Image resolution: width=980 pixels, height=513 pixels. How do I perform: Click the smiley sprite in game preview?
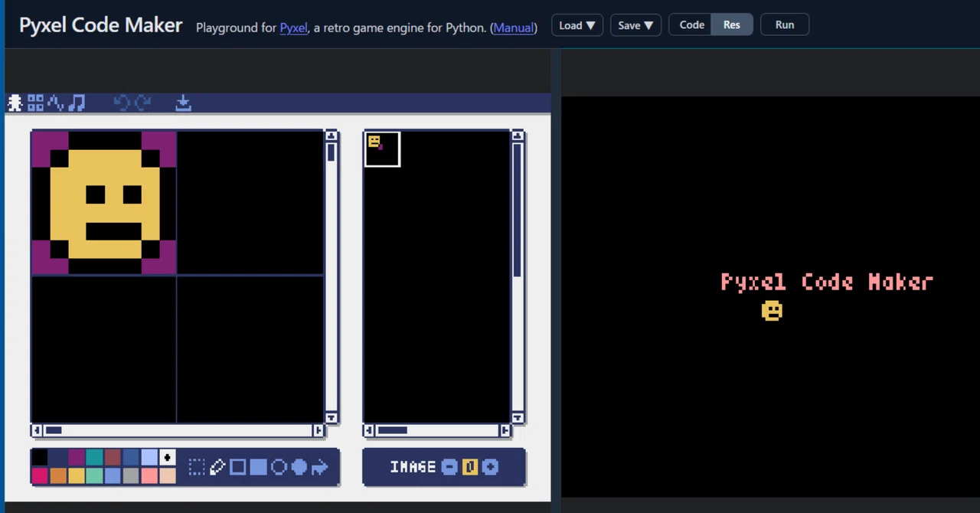pyautogui.click(x=772, y=310)
